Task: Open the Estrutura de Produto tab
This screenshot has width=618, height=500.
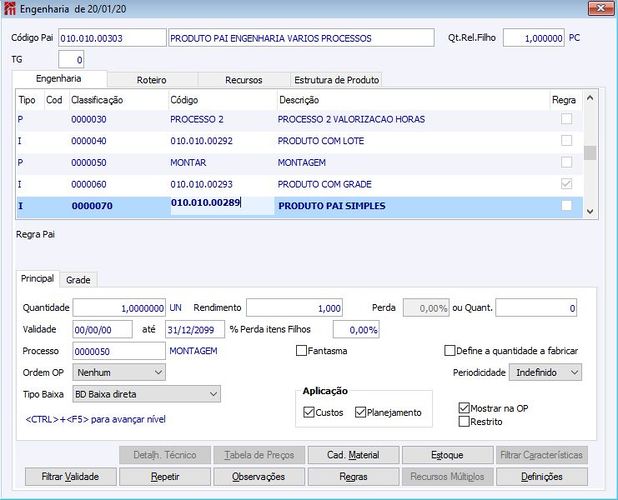Action: tap(336, 79)
